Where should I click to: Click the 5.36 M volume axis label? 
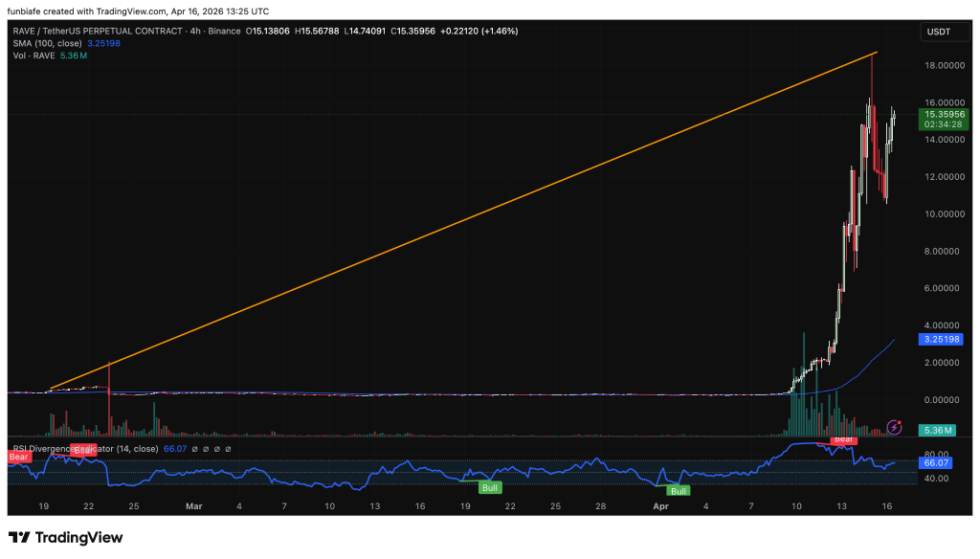(x=936, y=431)
